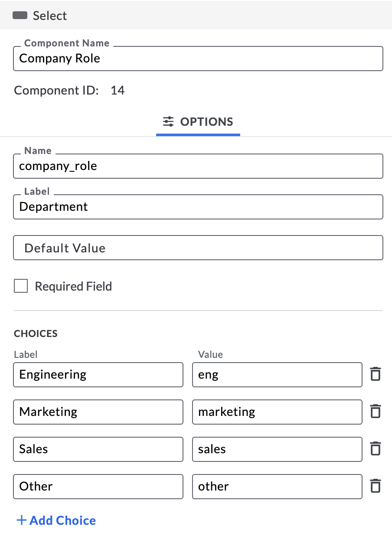Enable the Required Field checkbox
Screen dimensions: 392x543
point(21,286)
